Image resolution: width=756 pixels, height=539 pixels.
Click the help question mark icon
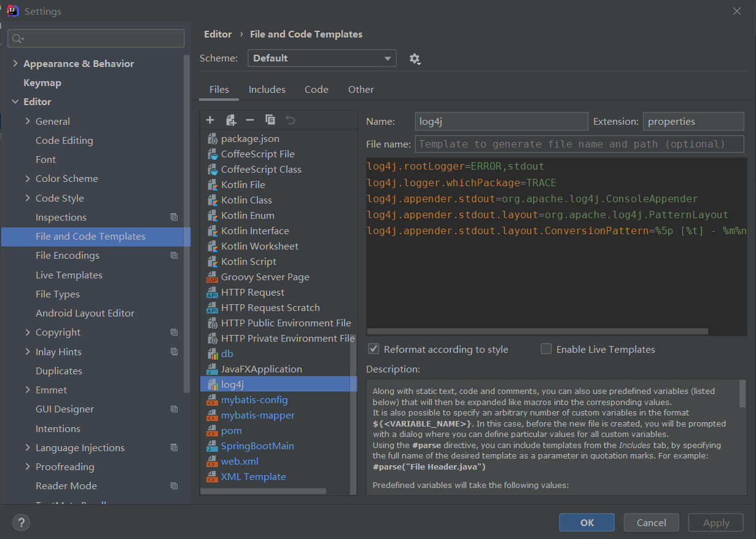(x=21, y=523)
